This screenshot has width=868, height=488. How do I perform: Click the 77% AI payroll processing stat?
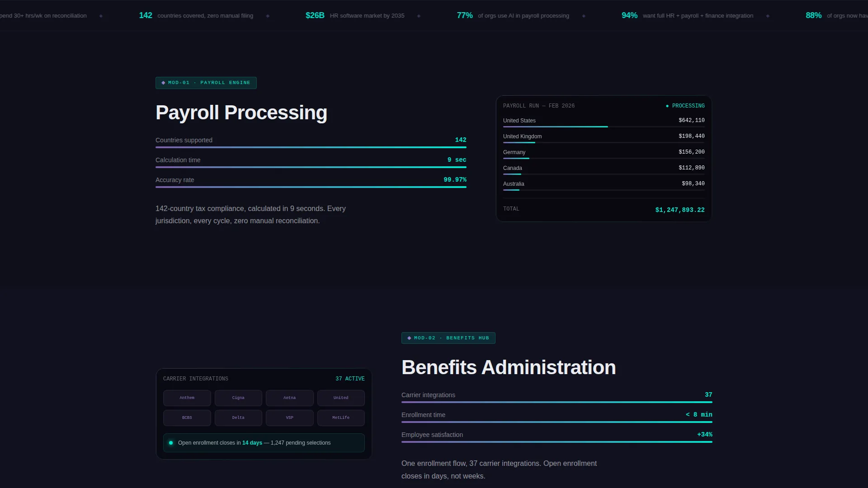(x=513, y=15)
